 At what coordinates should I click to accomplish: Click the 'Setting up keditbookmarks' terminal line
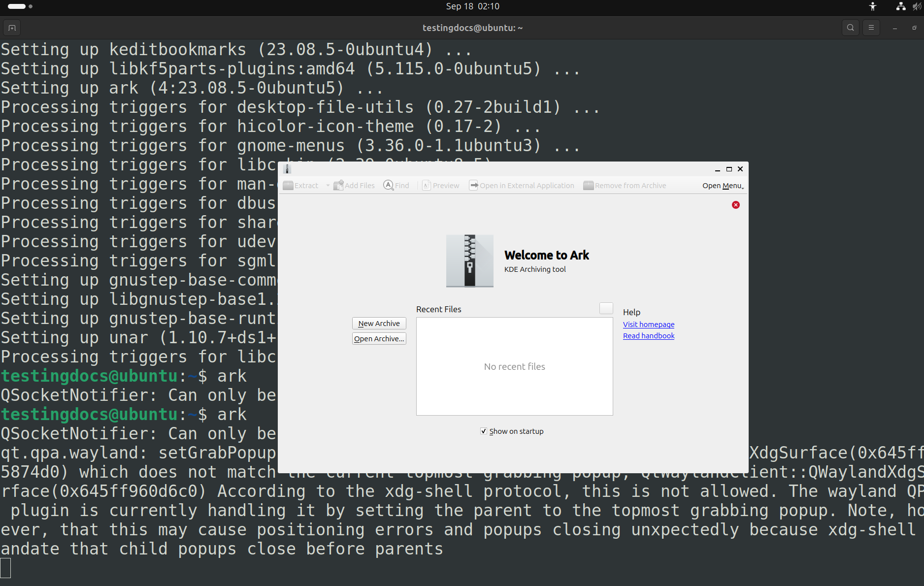coord(236,50)
